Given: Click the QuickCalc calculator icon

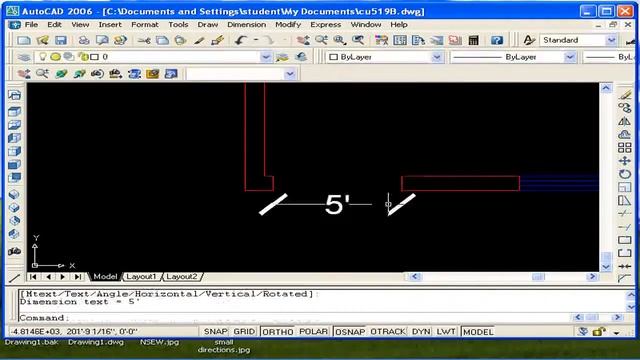Looking at the screenshot, I should [473, 40].
